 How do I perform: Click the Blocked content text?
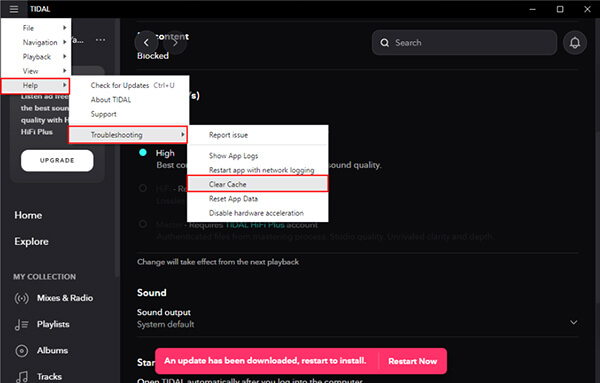(x=153, y=55)
